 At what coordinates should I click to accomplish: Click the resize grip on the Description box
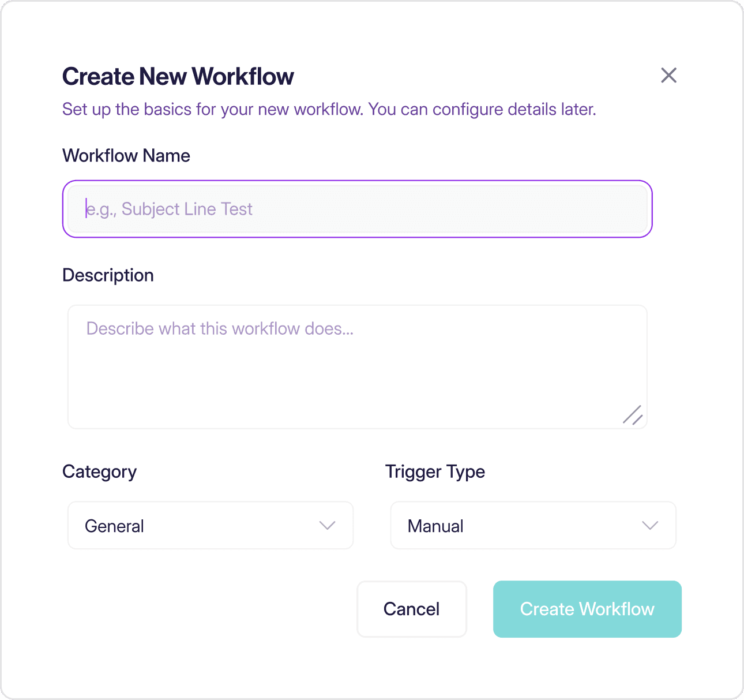(634, 415)
